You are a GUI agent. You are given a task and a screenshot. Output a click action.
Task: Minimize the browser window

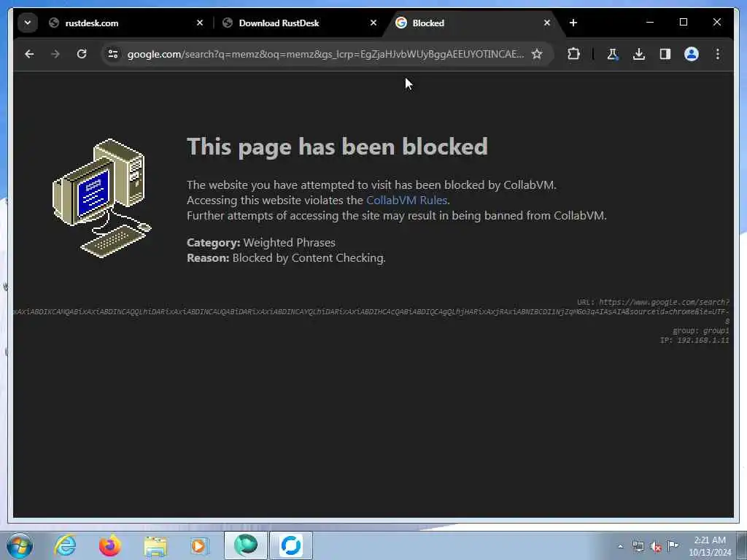[x=650, y=23]
